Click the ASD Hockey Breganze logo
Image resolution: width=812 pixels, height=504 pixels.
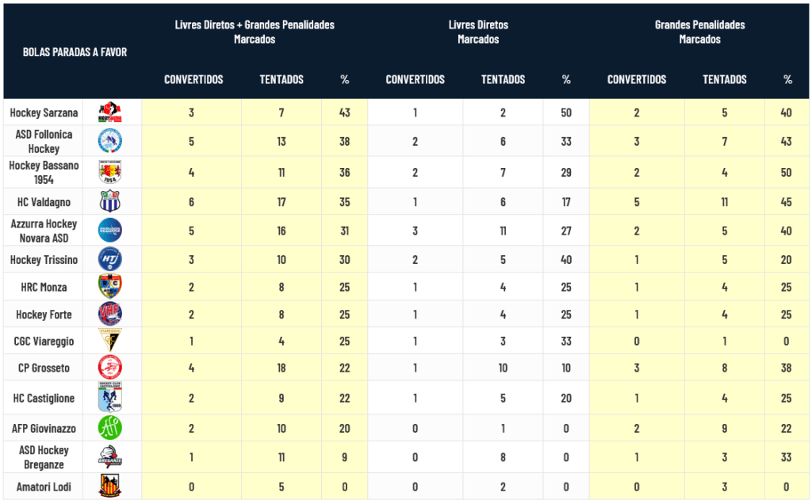110,457
